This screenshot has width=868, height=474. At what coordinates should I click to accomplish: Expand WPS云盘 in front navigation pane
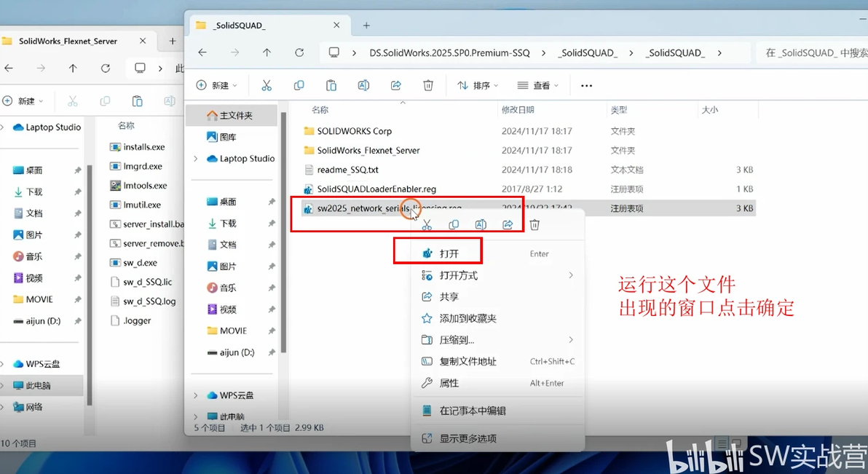click(x=195, y=395)
